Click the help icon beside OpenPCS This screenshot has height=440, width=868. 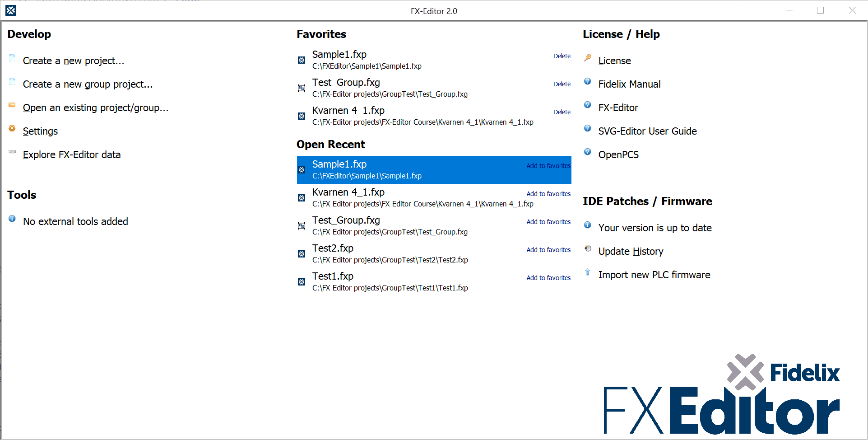[x=588, y=152]
